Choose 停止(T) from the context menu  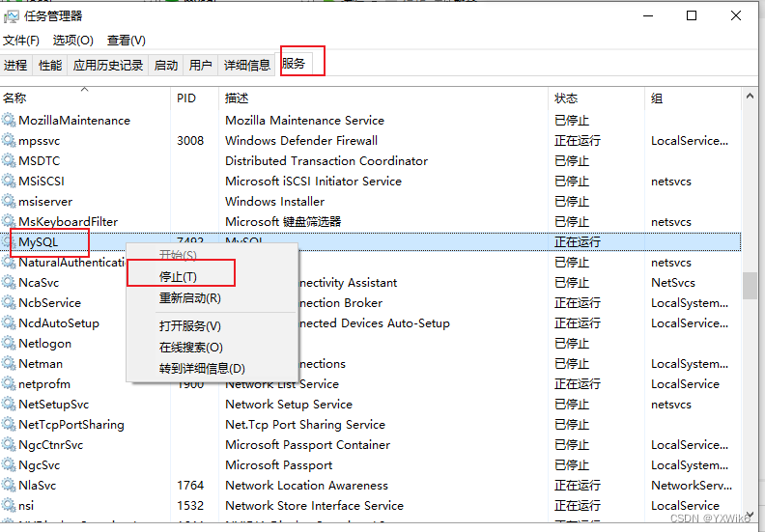212,277
